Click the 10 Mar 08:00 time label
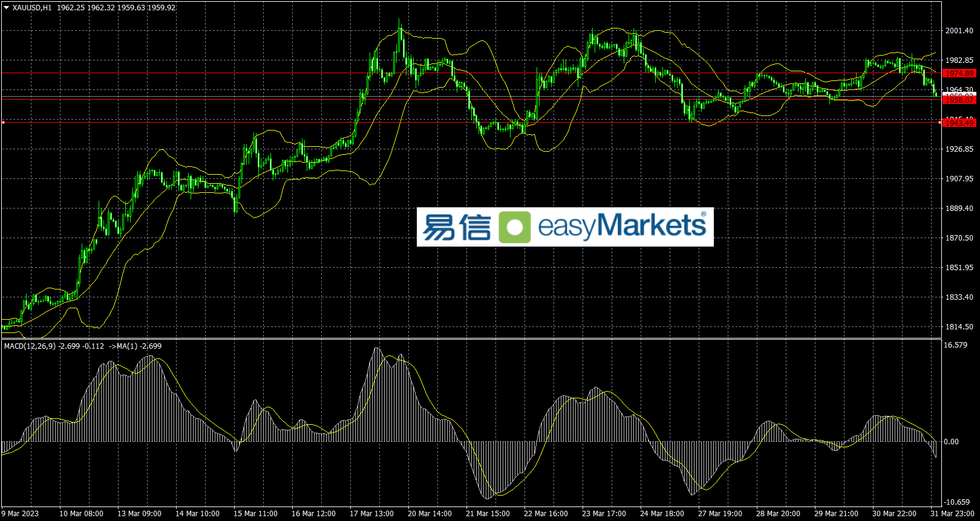Screen dimensions: 980x521 [x=81, y=514]
